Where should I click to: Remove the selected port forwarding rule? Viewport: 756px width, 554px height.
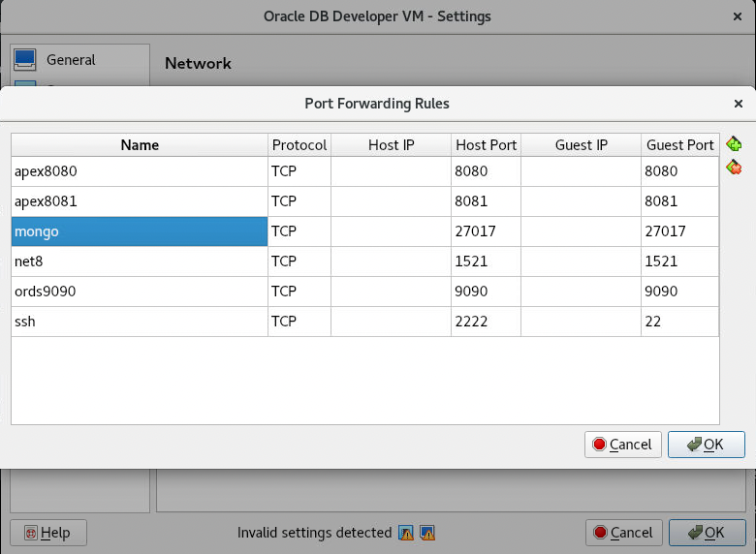[734, 167]
